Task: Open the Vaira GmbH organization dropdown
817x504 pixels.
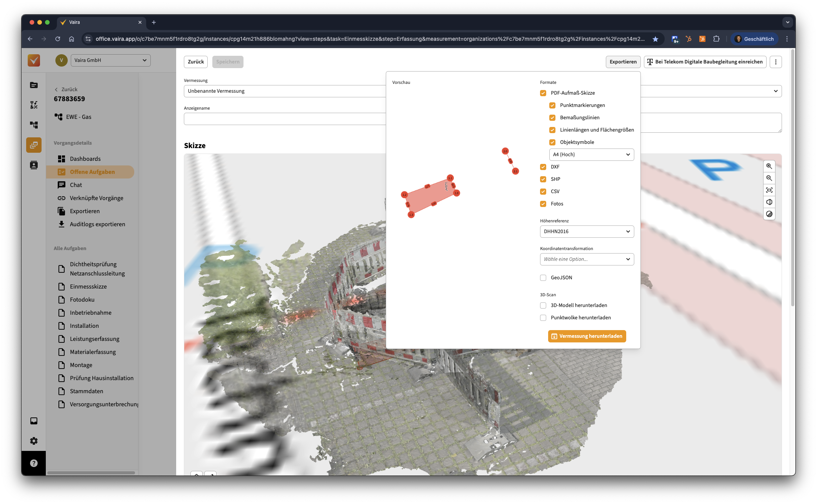Action: click(x=111, y=60)
